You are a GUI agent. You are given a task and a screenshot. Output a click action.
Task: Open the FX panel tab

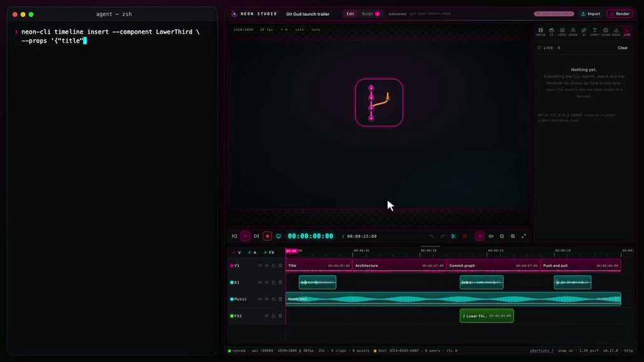tap(552, 32)
